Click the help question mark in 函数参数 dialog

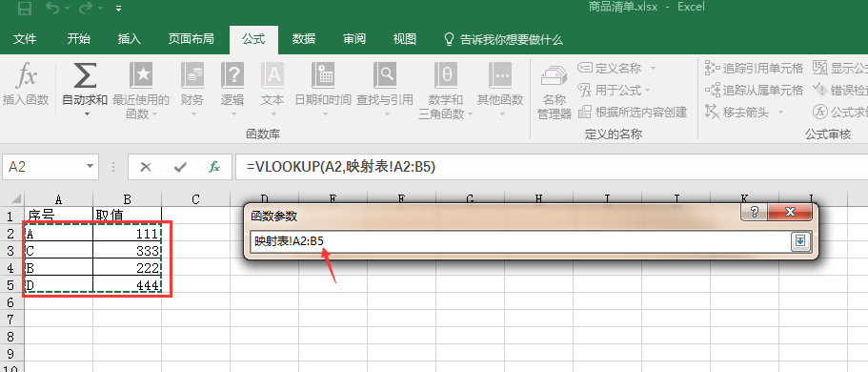point(754,212)
